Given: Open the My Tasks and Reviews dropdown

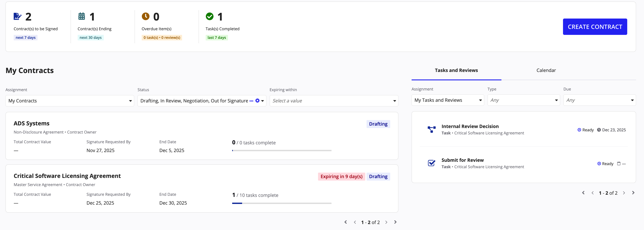Looking at the screenshot, I should coord(448,100).
